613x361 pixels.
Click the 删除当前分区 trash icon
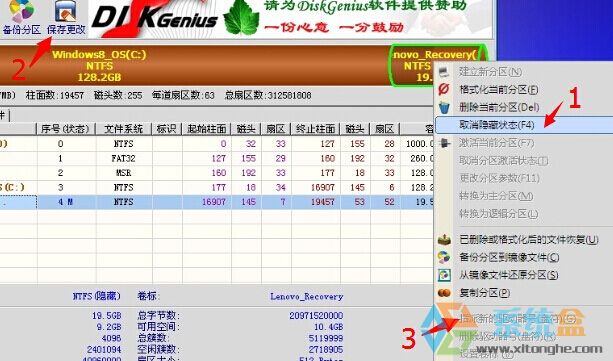point(444,107)
